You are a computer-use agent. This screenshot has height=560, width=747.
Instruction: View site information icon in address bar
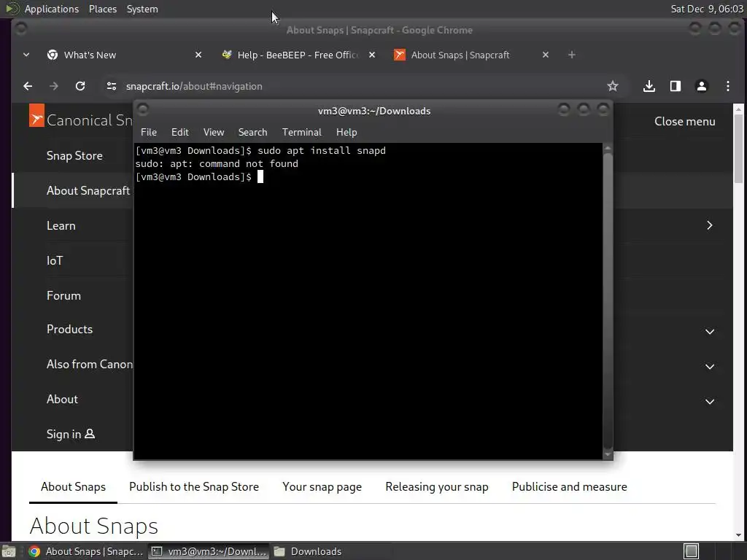coord(112,86)
